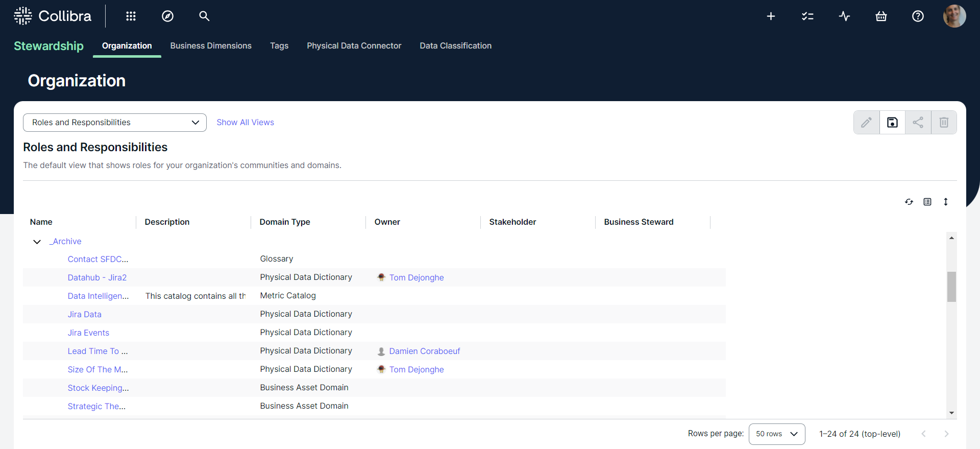Image resolution: width=980 pixels, height=449 pixels.
Task: Open the 50 rows per page dropdown
Action: coord(776,434)
